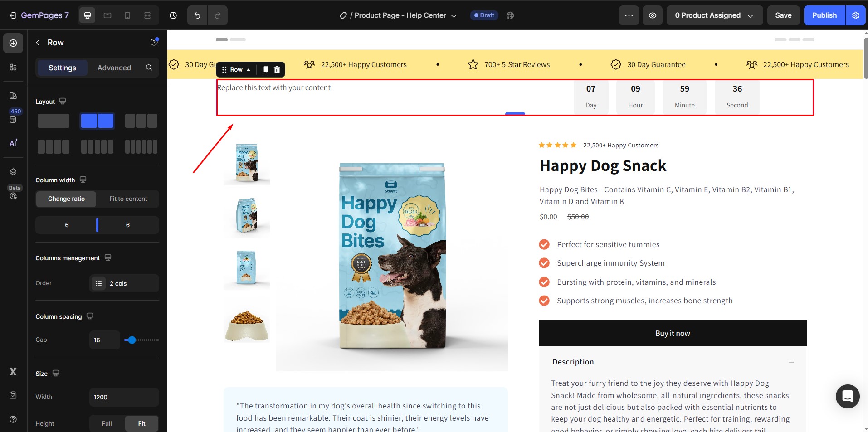Switch to the Advanced tab
868x432 pixels.
[114, 68]
